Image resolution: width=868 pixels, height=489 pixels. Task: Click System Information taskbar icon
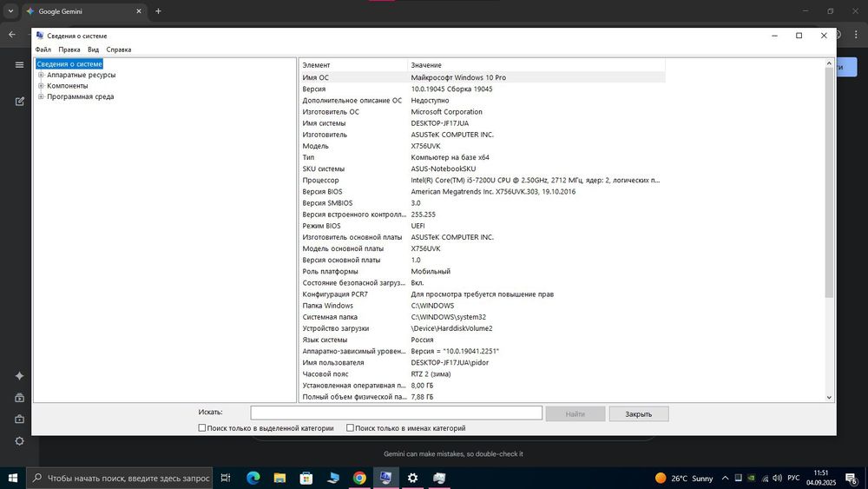point(386,478)
